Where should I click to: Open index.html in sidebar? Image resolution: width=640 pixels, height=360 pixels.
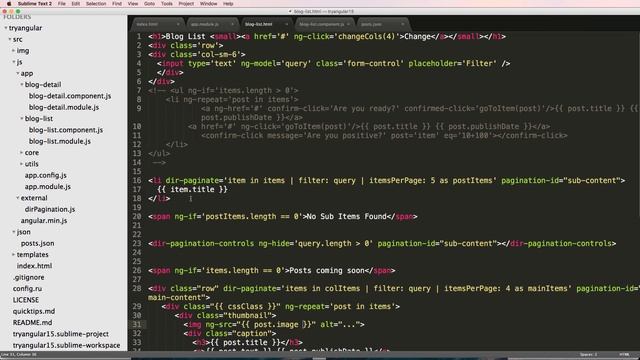coord(34,266)
